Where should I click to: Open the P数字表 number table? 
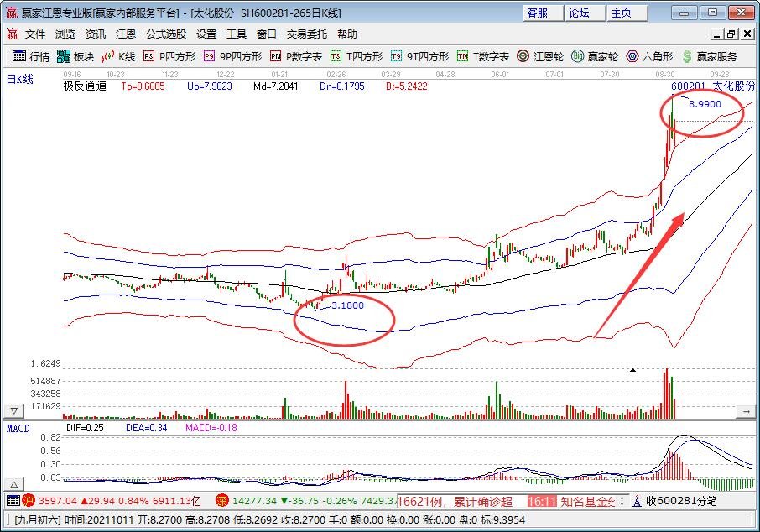point(295,56)
